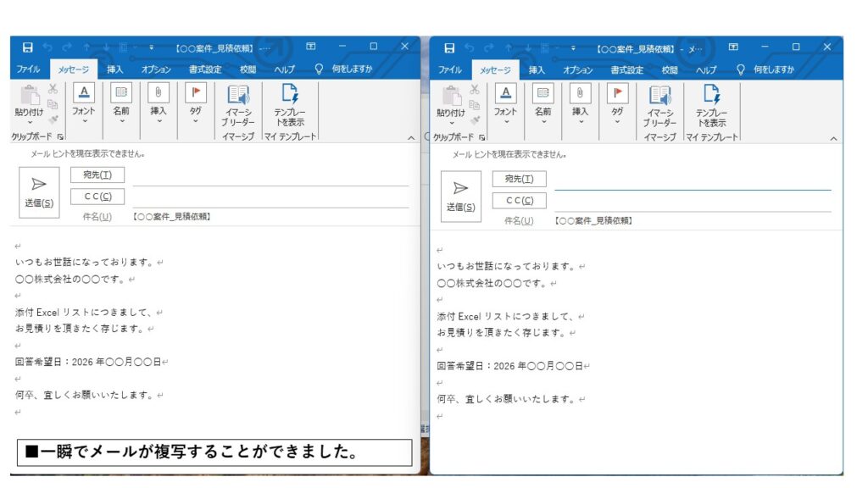Viewport: 868px width, 488px height.
Task: Click the CC(C) button in left window
Action: click(97, 197)
